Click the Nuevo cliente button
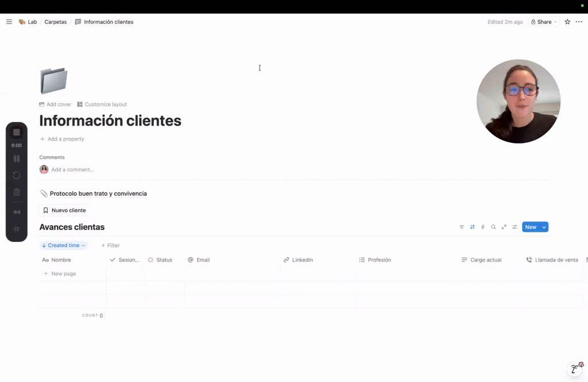The height and width of the screenshot is (382, 588). 64,211
